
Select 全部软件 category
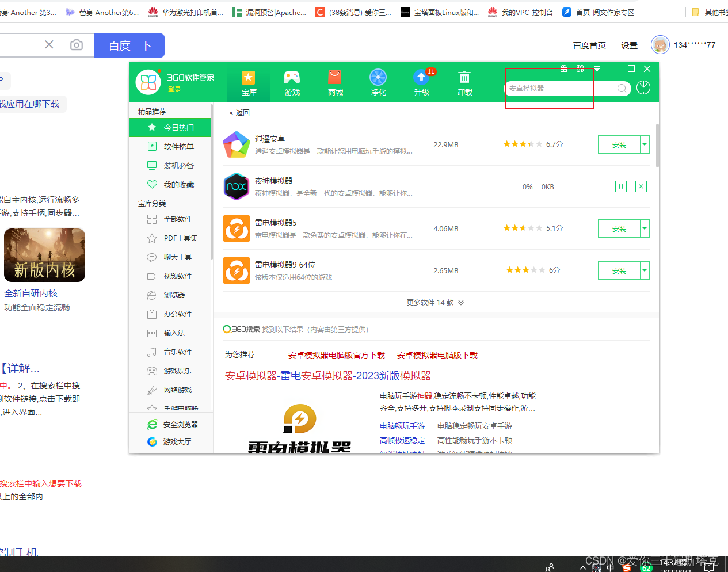170,219
